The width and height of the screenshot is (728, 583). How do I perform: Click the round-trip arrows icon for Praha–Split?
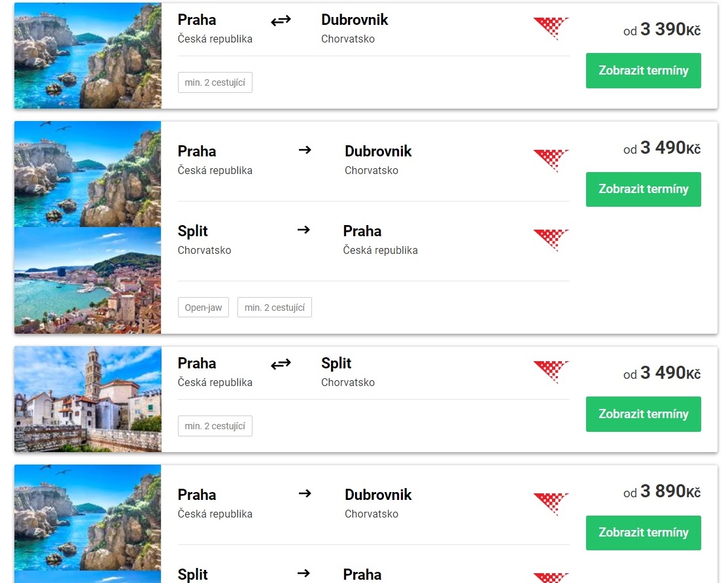pyautogui.click(x=281, y=364)
